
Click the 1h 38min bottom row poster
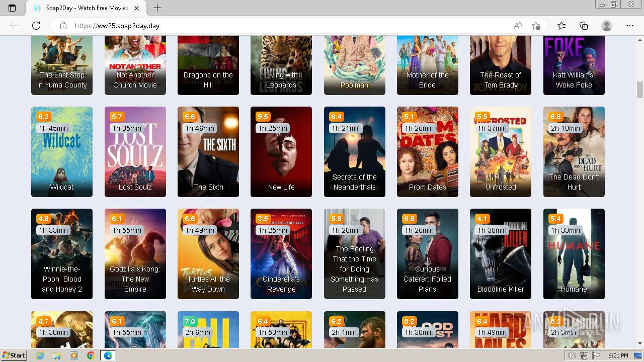428,330
